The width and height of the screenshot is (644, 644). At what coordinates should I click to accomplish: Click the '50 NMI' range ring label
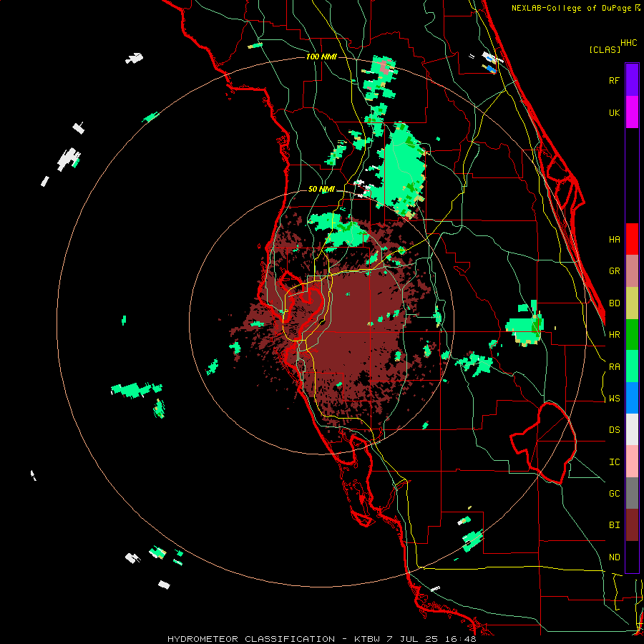pos(321,190)
